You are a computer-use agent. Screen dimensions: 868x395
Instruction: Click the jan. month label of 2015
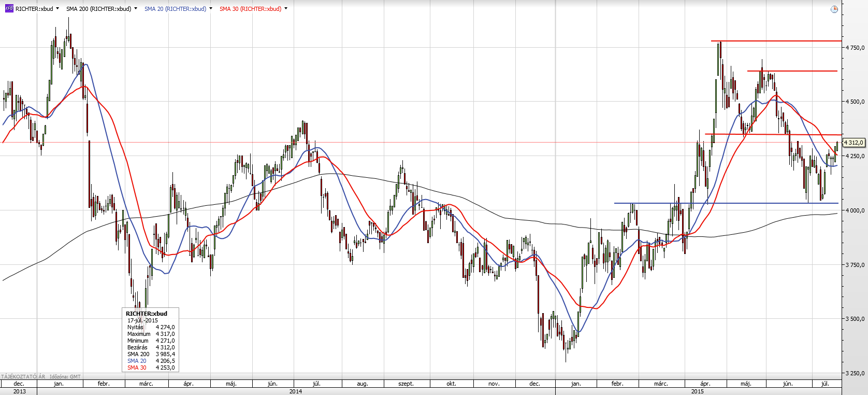pos(575,384)
